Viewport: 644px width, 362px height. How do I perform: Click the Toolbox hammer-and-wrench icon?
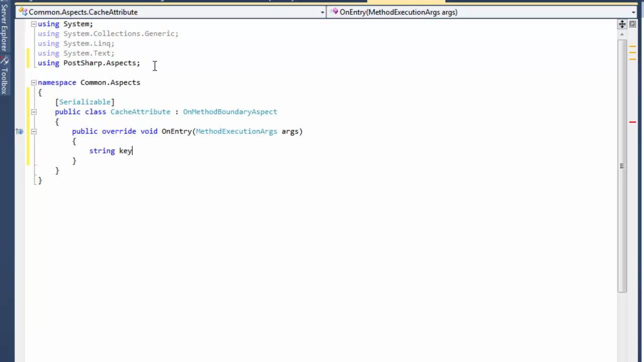[5, 60]
